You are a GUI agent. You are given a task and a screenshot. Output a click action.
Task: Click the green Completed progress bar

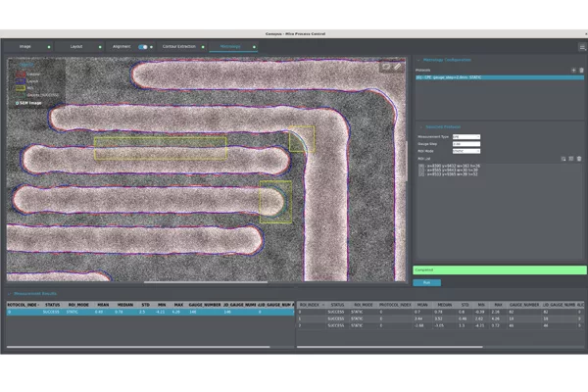tap(499, 269)
